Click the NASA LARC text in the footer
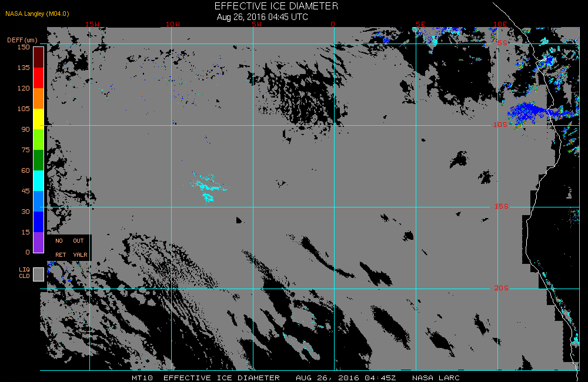Image resolution: width=588 pixels, height=382 pixels. pyautogui.click(x=436, y=378)
